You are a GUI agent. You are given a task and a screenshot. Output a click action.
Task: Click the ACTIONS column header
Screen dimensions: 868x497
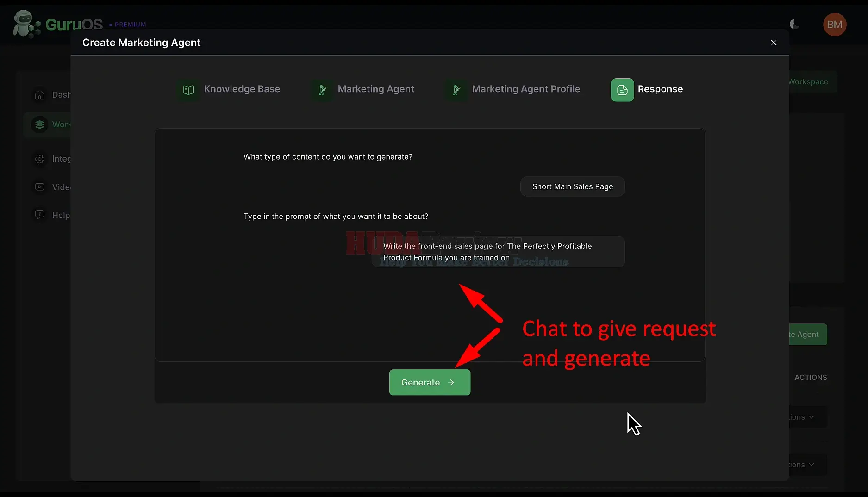[x=811, y=377]
